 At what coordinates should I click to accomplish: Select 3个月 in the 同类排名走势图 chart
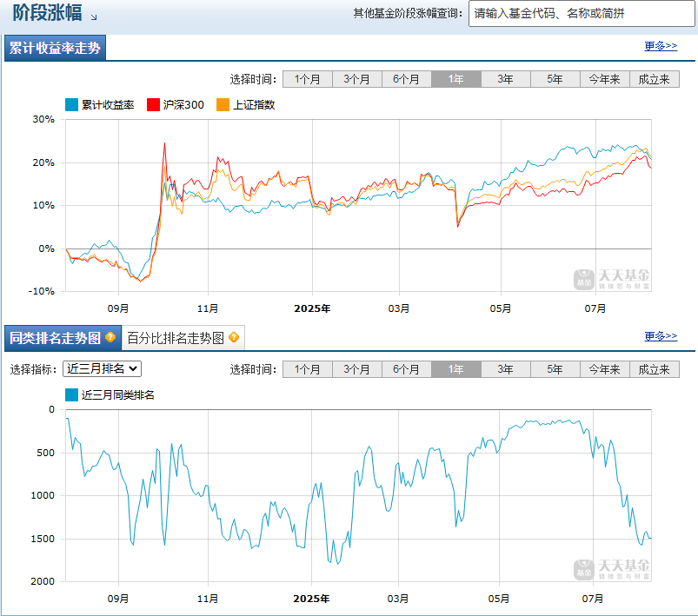[357, 369]
